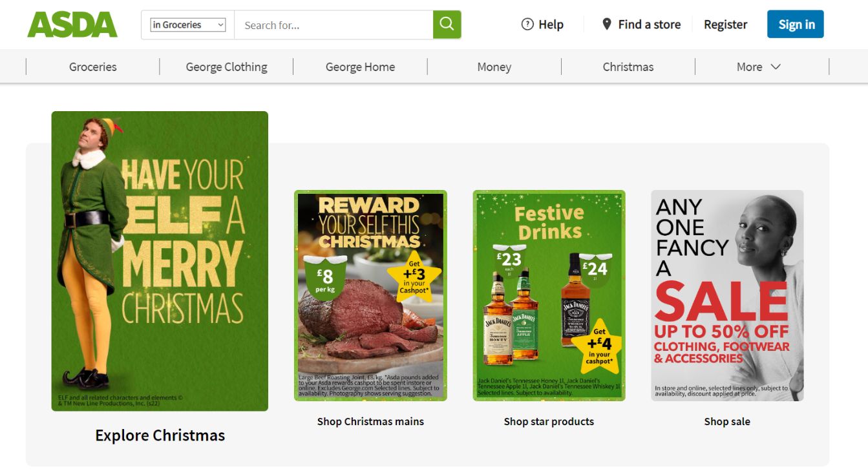The height and width of the screenshot is (471, 868).
Task: Open the Reward Yourself This Christmas promo
Action: coord(370,295)
